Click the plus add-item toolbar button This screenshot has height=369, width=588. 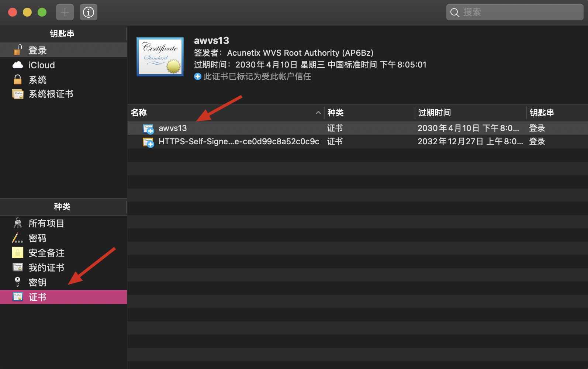(x=65, y=12)
